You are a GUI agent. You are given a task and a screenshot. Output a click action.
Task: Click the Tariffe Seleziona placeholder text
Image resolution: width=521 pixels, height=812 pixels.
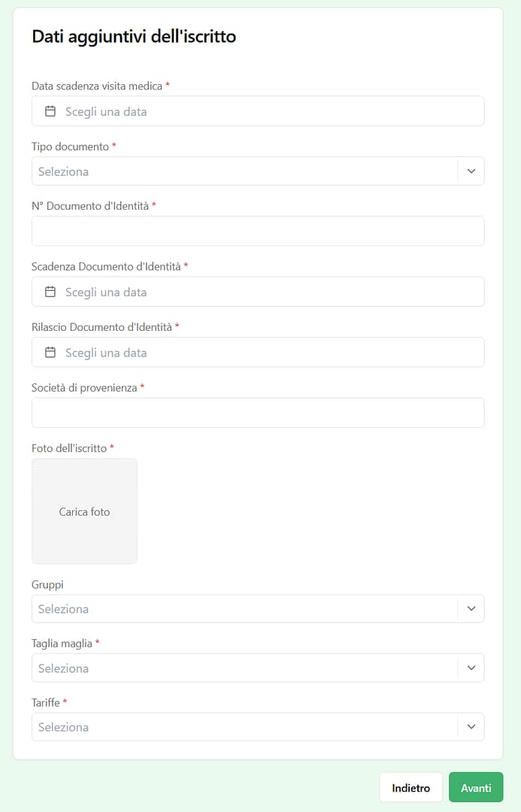(64, 727)
